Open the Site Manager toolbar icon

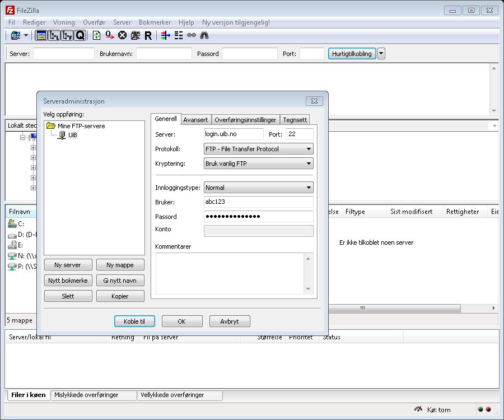pos(16,35)
